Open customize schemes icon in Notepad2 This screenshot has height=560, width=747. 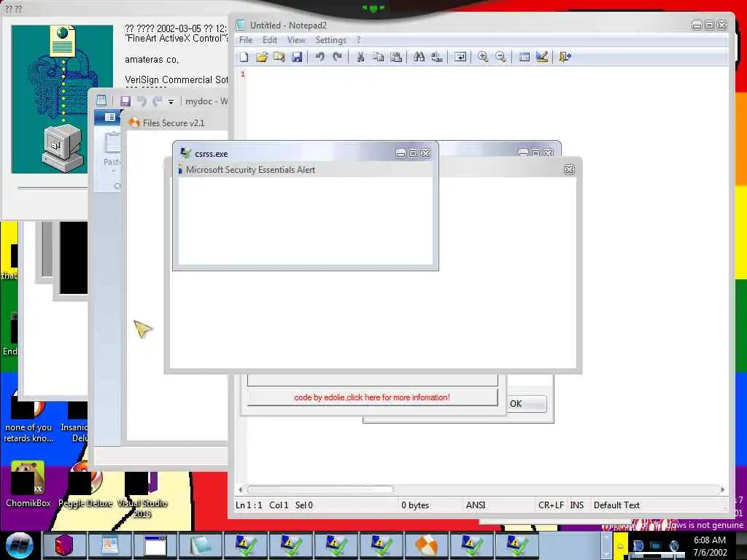click(542, 57)
